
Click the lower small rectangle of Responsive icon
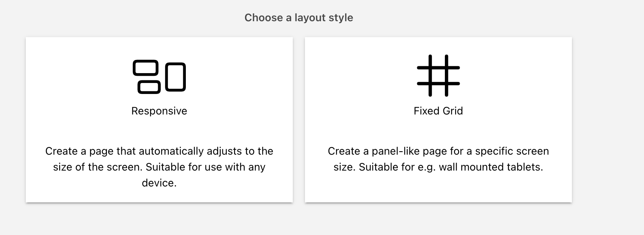149,87
